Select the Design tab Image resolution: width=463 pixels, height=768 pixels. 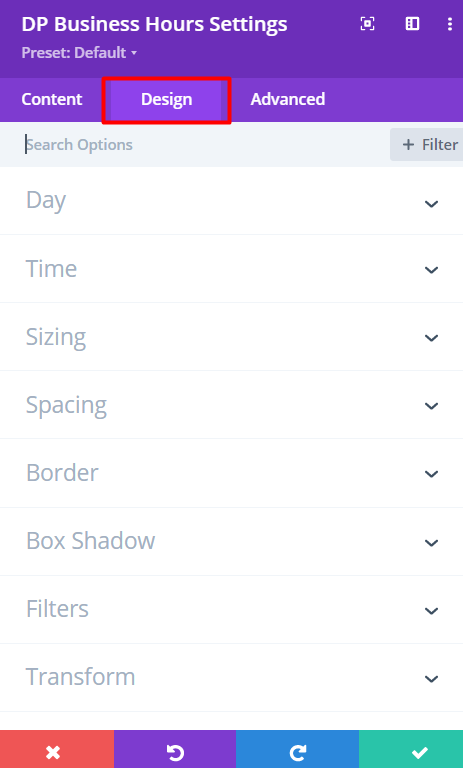click(x=167, y=100)
